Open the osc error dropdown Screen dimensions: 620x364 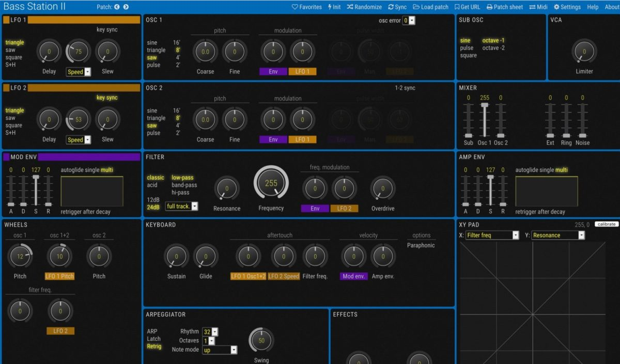(x=409, y=21)
